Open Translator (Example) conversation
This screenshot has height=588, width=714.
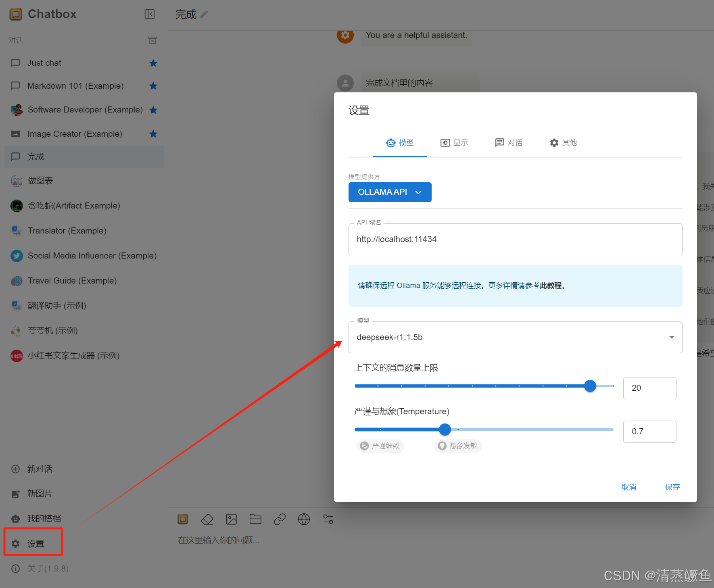pyautogui.click(x=84, y=231)
